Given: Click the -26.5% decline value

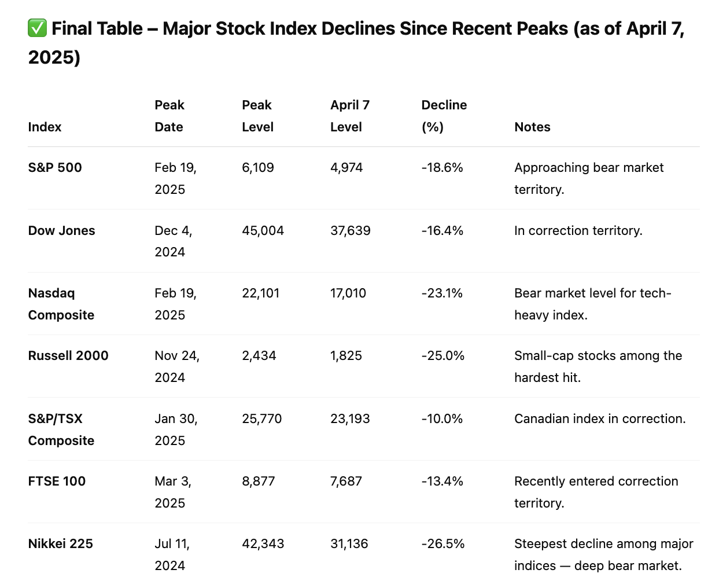Looking at the screenshot, I should point(443,543).
